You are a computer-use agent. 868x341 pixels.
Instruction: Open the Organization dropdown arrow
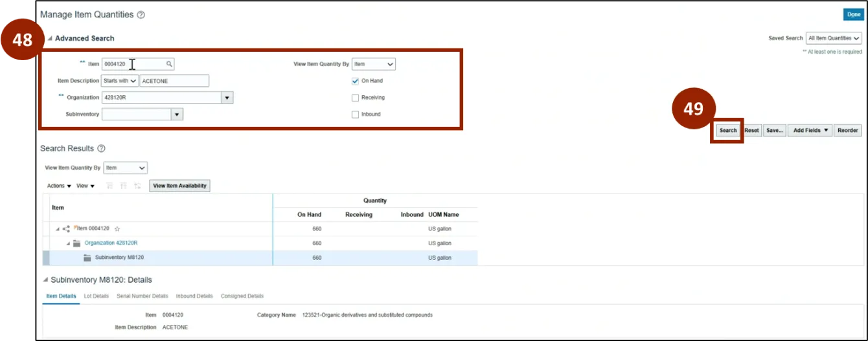pyautogui.click(x=227, y=98)
